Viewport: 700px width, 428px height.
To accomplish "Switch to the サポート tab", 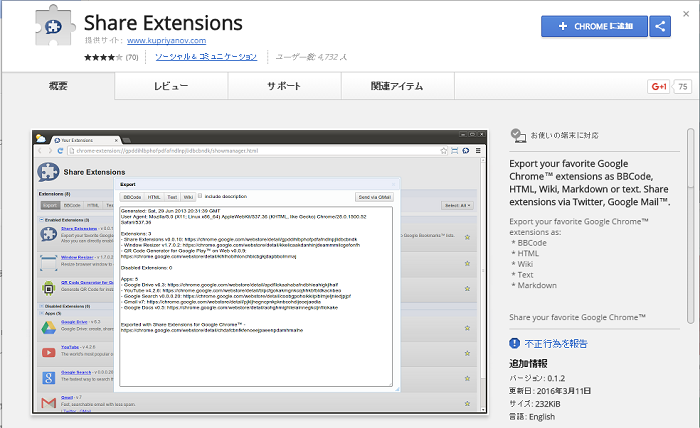I will click(284, 86).
